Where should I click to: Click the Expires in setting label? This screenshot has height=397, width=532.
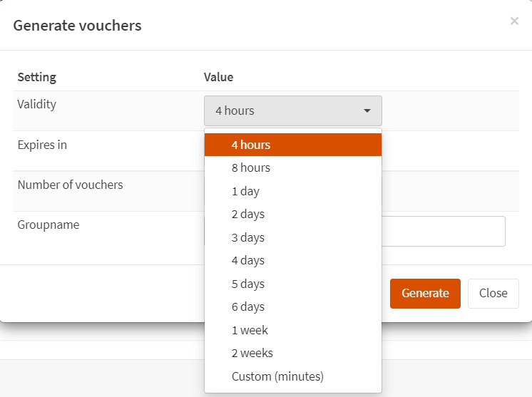coord(42,145)
